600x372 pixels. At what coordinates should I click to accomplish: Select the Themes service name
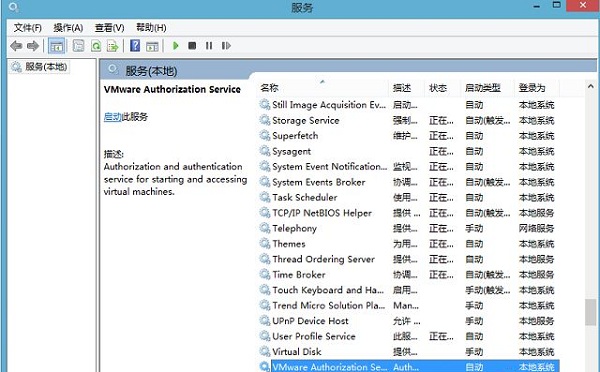(x=289, y=244)
